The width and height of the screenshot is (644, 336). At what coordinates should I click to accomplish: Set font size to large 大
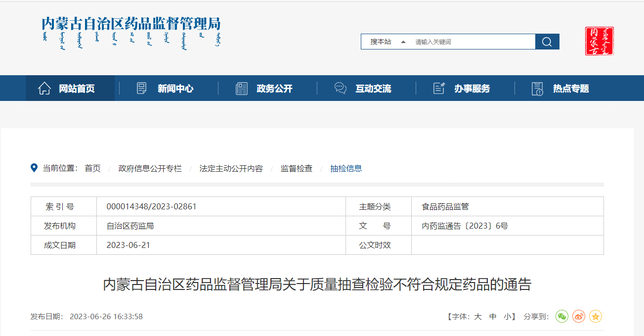pyautogui.click(x=478, y=317)
